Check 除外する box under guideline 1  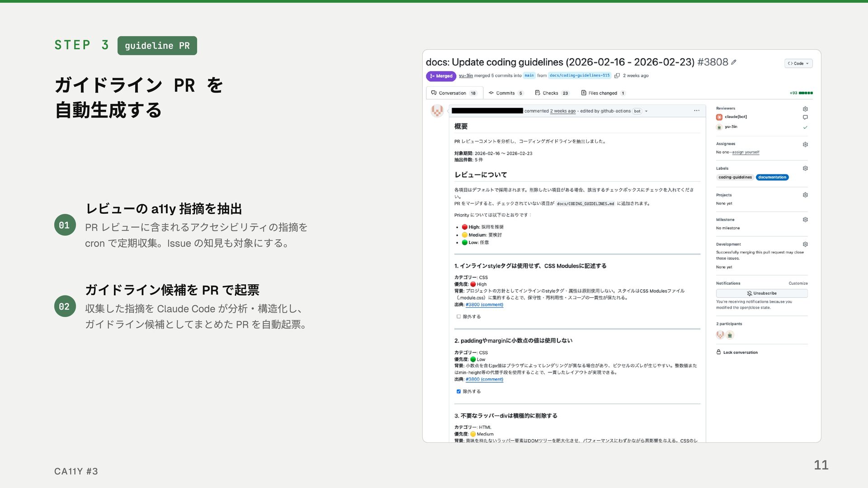point(458,317)
